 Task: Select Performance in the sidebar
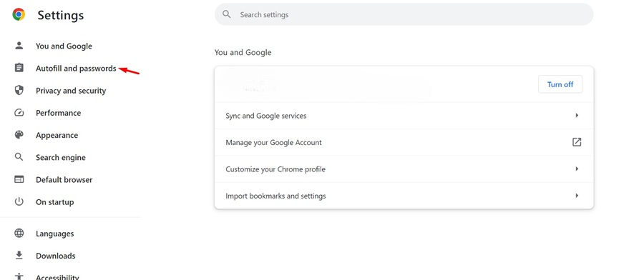click(59, 113)
